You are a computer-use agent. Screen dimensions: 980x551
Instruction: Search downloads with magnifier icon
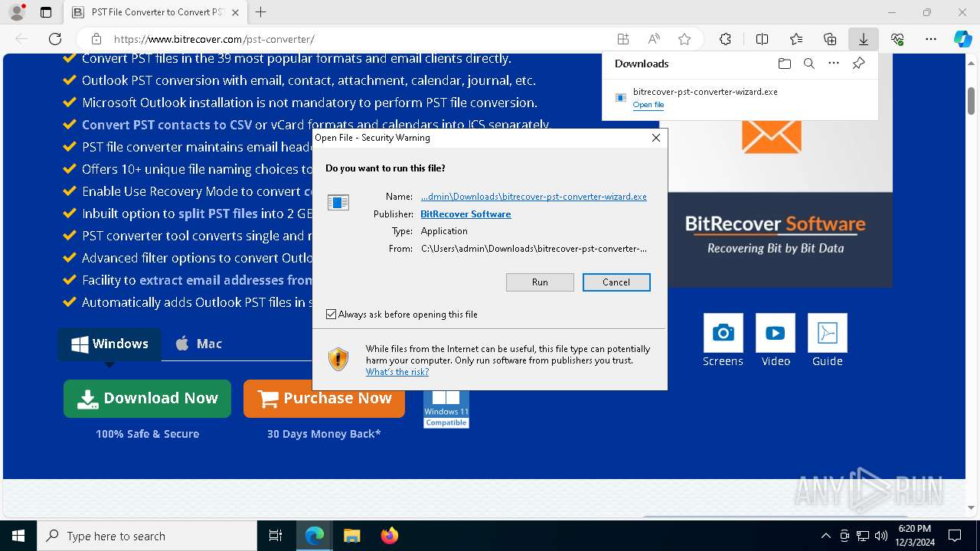pos(808,64)
